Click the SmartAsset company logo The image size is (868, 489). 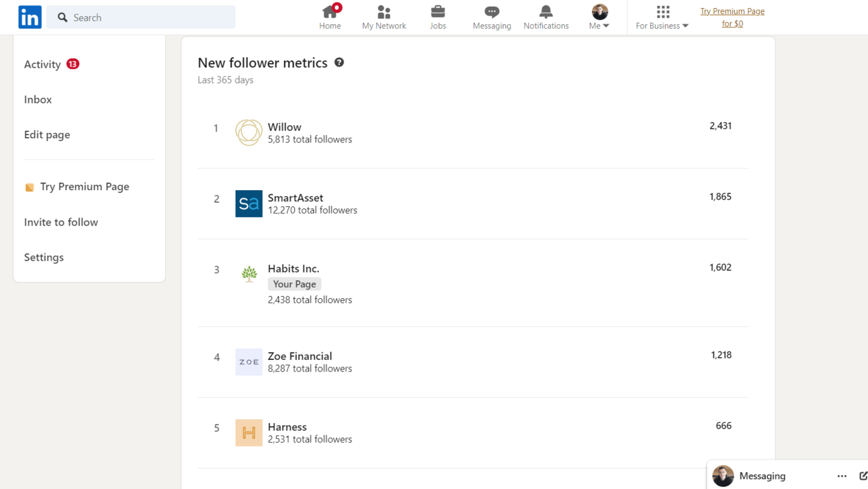click(x=249, y=204)
